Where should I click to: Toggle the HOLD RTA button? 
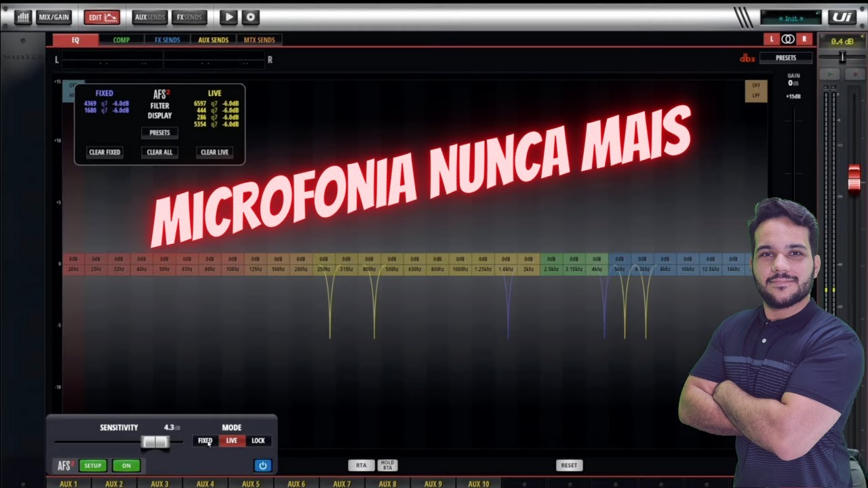point(387,466)
